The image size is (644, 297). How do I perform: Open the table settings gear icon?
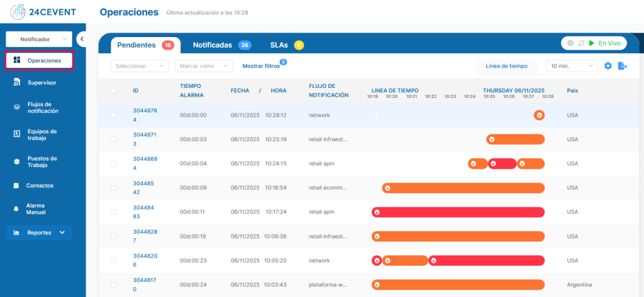point(608,66)
